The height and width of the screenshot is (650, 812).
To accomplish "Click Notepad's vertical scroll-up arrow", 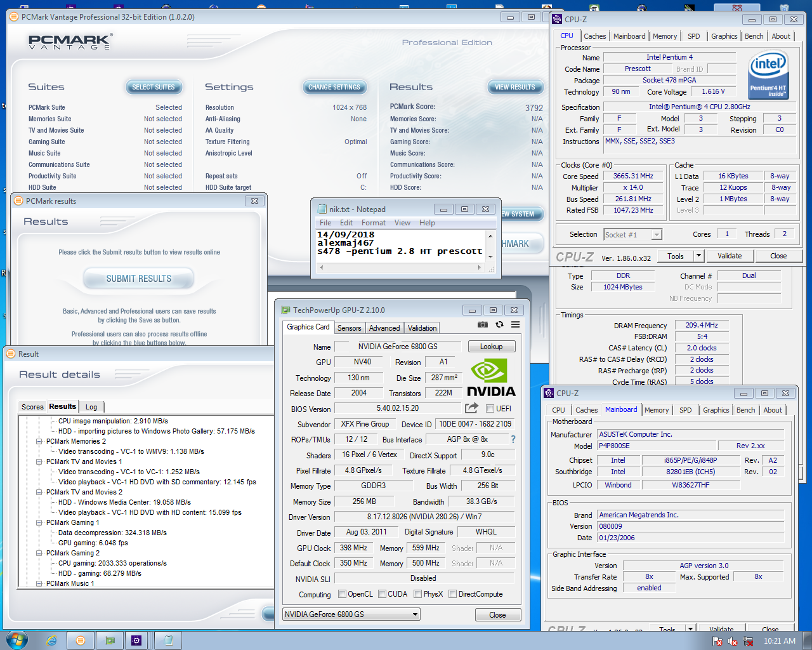I will coord(490,235).
